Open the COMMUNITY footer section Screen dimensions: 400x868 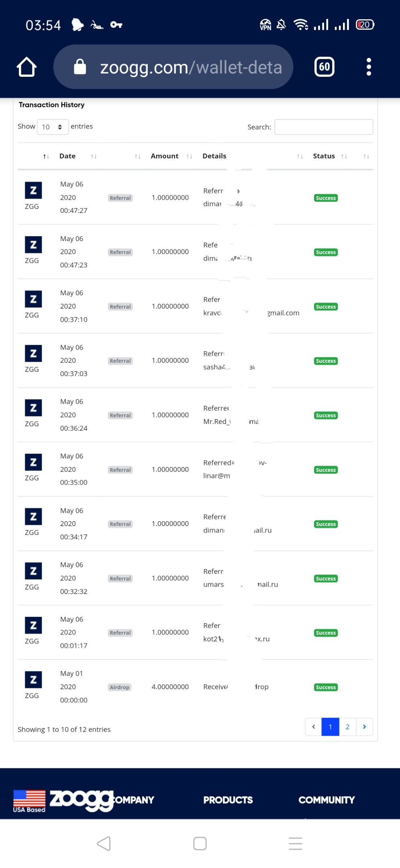tap(327, 800)
